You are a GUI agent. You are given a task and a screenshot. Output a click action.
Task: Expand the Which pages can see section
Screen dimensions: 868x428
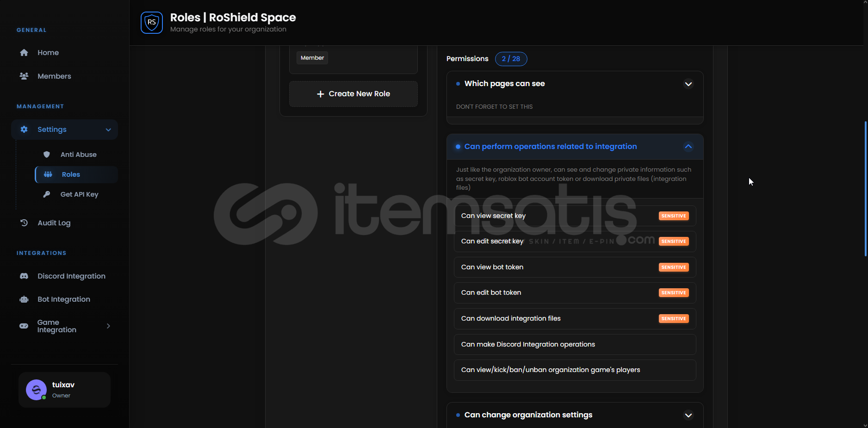688,84
